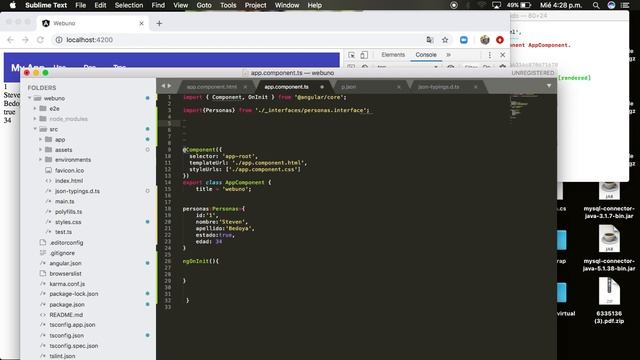Open favicon.ico in sidebar
The height and width of the screenshot is (360, 640).
coord(69,170)
